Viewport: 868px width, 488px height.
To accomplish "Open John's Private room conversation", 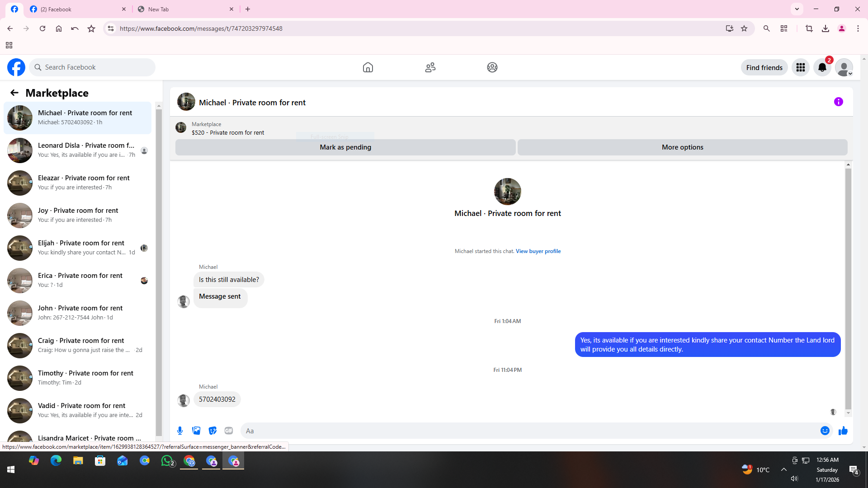I will pyautogui.click(x=80, y=313).
